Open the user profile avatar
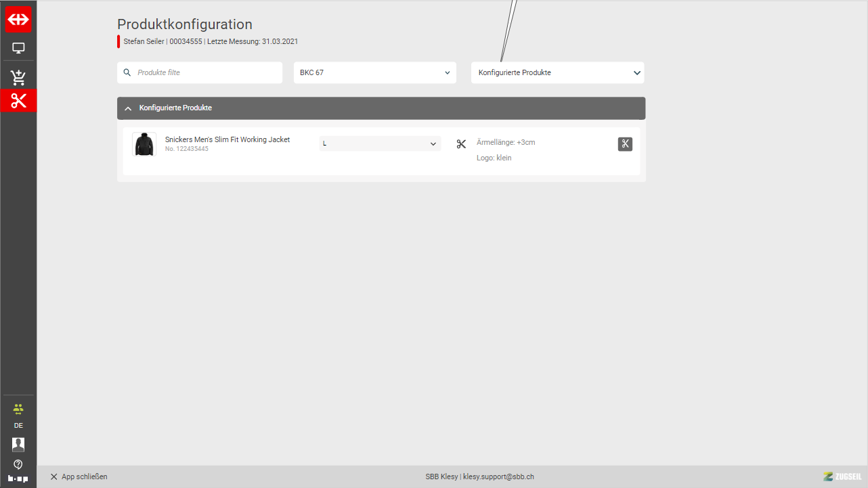This screenshot has height=488, width=868. tap(18, 444)
